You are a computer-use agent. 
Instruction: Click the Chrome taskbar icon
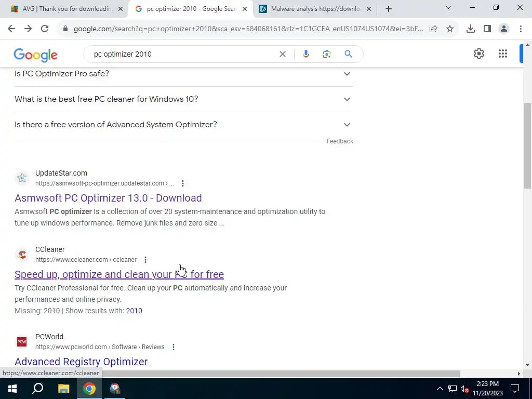point(89,389)
